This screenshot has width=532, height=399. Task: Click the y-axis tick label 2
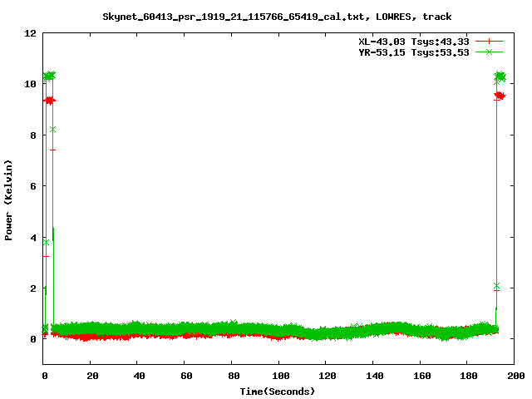(33, 288)
